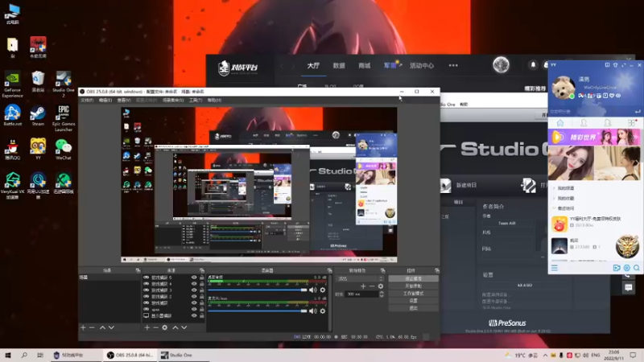This screenshot has width=644, height=362.
Task: Hide the 游戏捕获 2 source with eye icon
Action: pyautogui.click(x=194, y=296)
